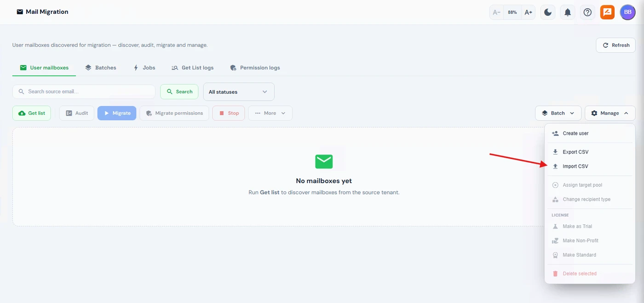Click the 'LICENSE' section label in the menu
The height and width of the screenshot is (303, 644).
click(560, 215)
